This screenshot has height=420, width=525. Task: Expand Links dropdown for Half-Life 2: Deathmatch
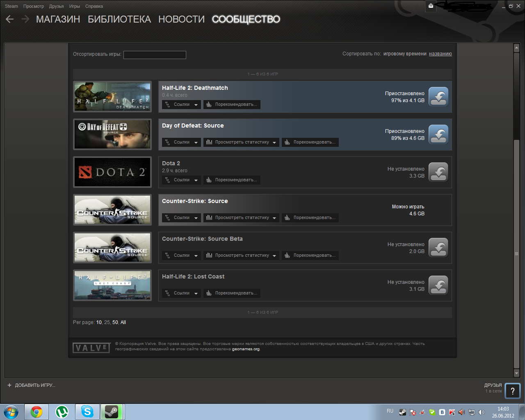pos(181,105)
